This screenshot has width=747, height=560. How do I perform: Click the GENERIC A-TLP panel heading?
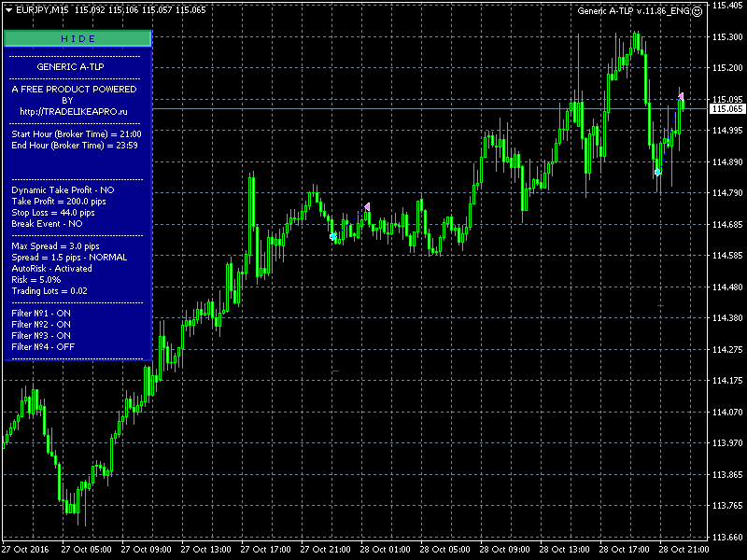71,66
